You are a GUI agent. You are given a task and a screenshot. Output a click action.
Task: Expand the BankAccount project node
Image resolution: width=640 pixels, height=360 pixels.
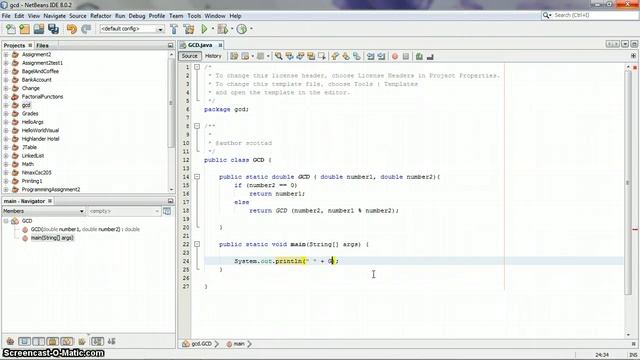pos(6,80)
